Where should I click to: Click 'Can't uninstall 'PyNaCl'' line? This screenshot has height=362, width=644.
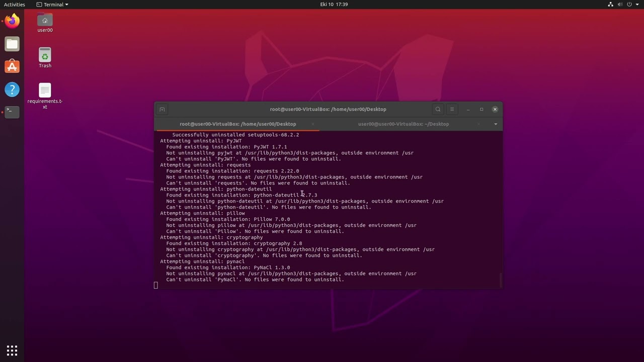pos(255,280)
